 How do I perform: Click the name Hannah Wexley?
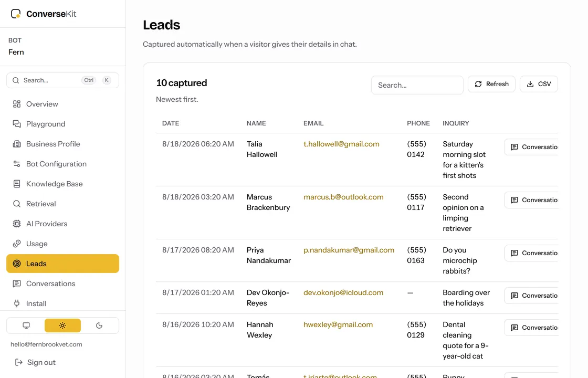pos(260,330)
